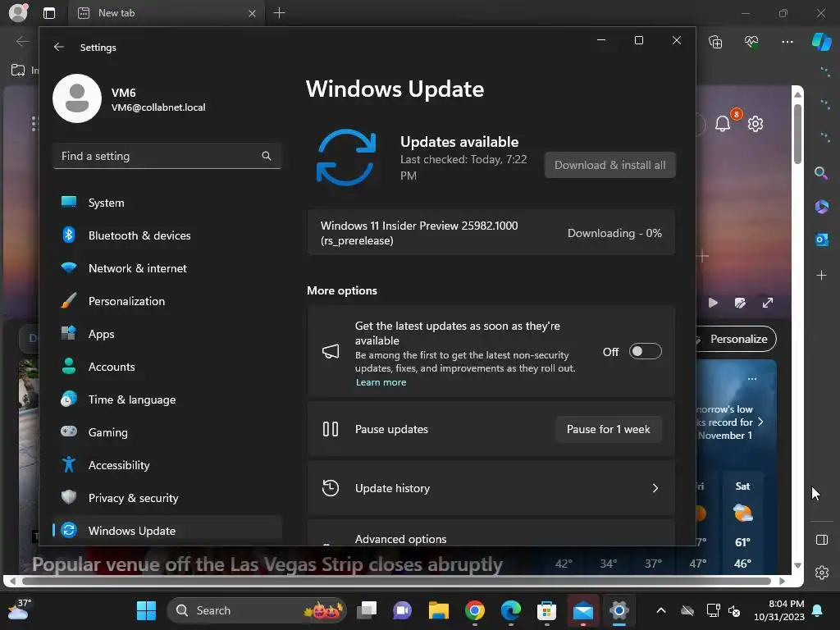
Task: Select Windows Update in sidebar
Action: [167, 531]
